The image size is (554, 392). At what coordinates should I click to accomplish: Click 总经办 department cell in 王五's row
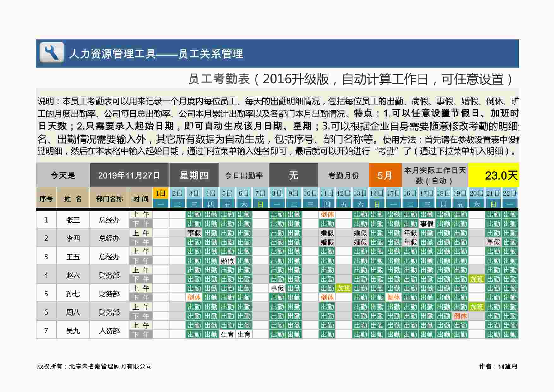coord(109,257)
